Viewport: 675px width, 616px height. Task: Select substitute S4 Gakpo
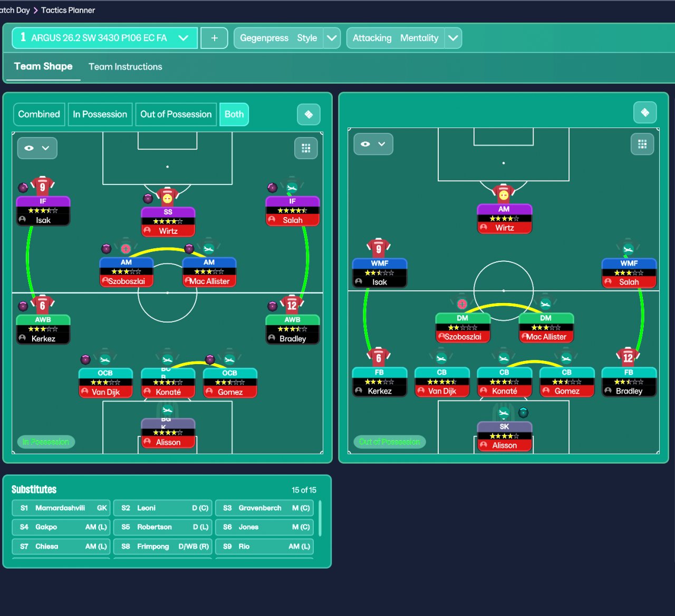pos(61,527)
